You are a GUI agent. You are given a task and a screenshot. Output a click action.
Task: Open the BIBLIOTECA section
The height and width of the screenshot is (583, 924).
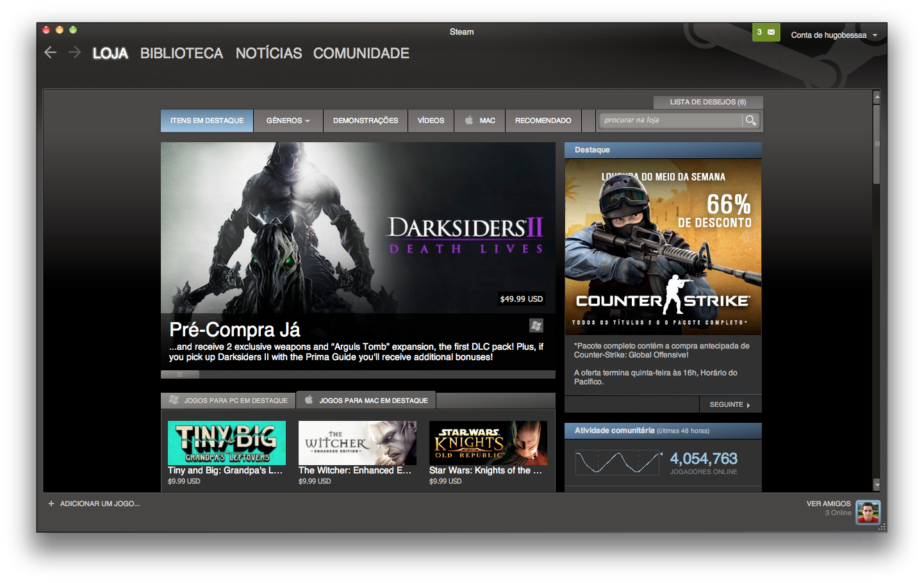(x=181, y=53)
